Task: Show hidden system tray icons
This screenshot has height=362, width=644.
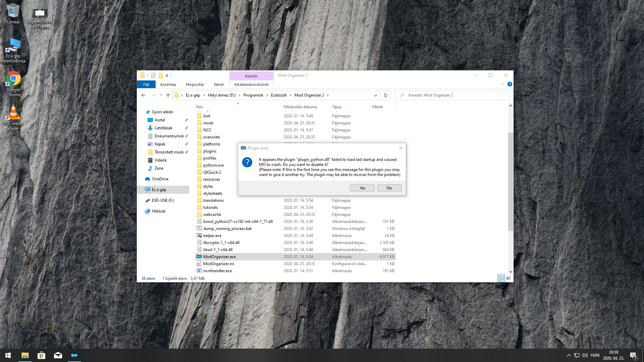Action: click(569, 355)
